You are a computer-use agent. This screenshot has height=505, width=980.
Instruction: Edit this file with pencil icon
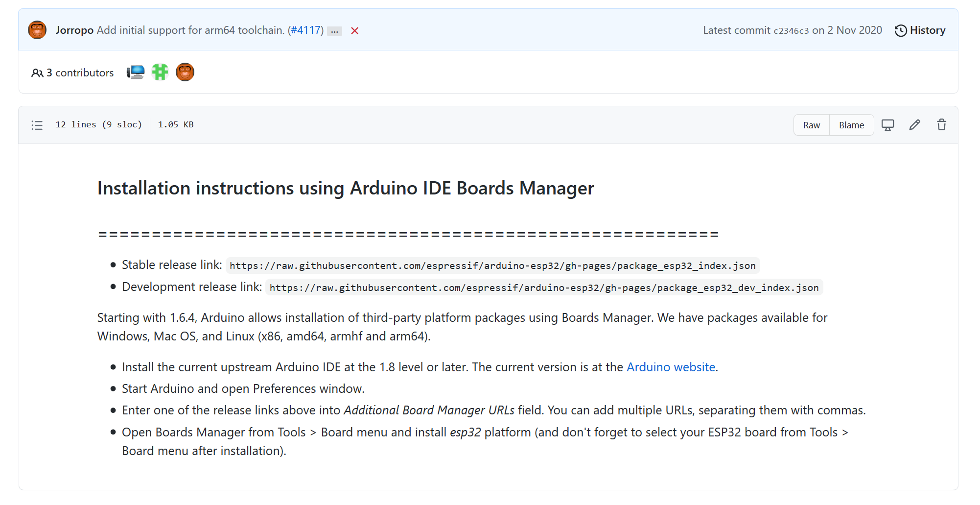(914, 125)
